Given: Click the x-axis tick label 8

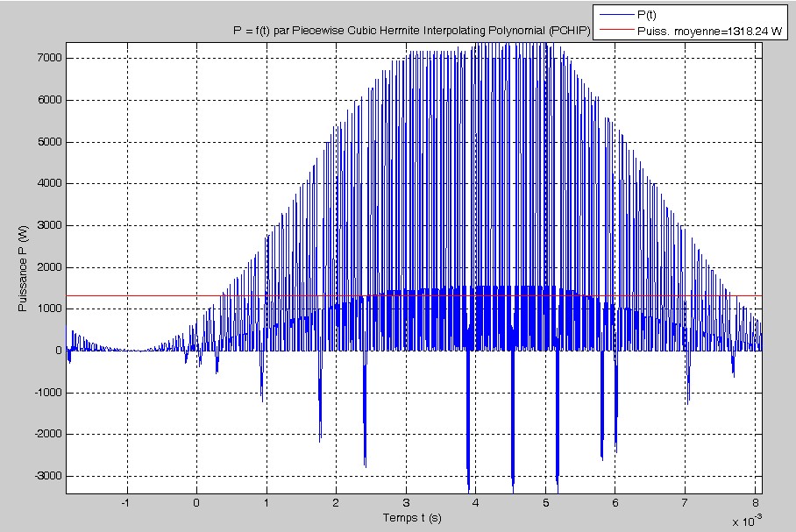Looking at the screenshot, I should (x=756, y=503).
